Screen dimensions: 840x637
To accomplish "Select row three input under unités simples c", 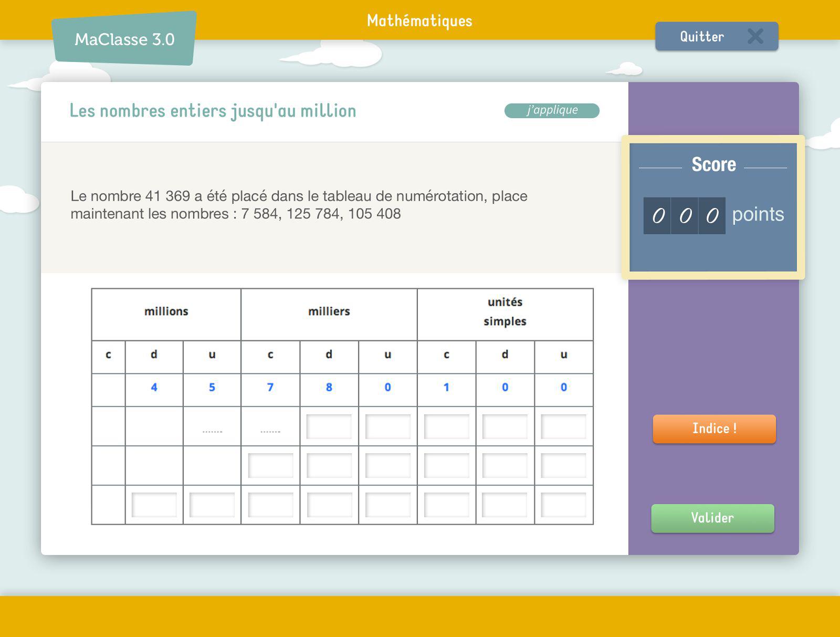I will (x=447, y=466).
